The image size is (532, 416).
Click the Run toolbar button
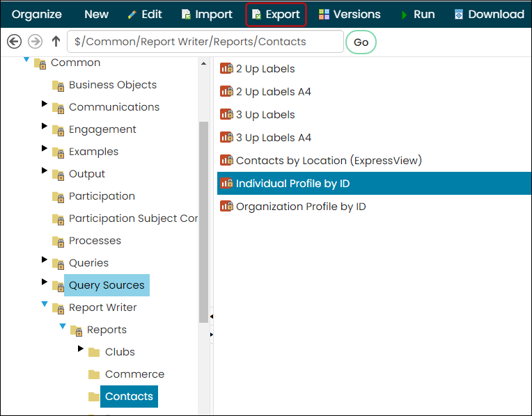pos(418,14)
